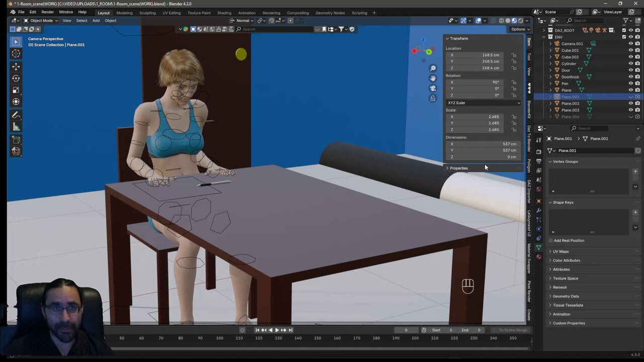Select the Add Cube tool
This screenshot has height=362, width=644.
tap(16, 140)
